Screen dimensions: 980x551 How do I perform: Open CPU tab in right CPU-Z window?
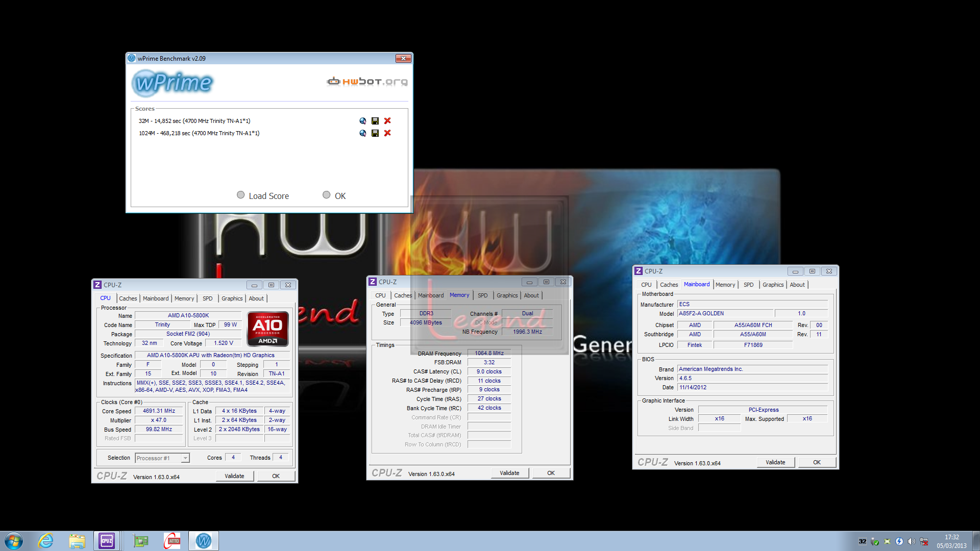pyautogui.click(x=647, y=285)
